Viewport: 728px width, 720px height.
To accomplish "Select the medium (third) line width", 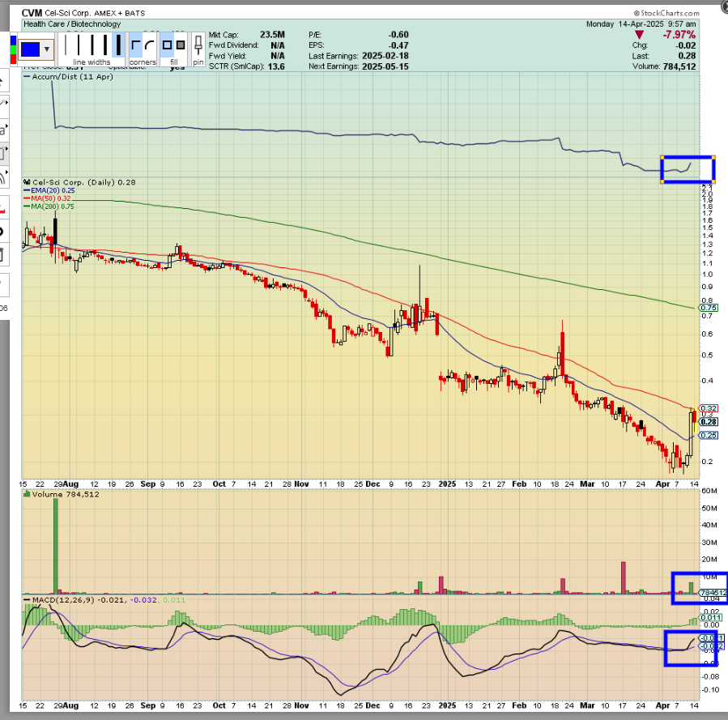I will tap(92, 45).
